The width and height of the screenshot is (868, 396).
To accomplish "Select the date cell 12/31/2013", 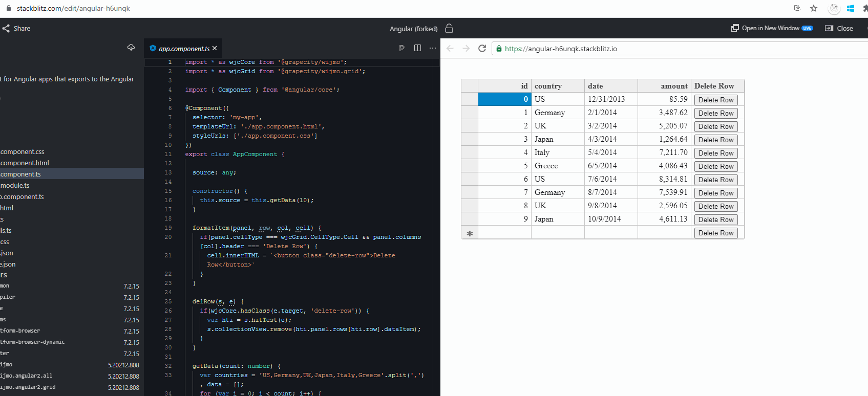I will (x=611, y=99).
